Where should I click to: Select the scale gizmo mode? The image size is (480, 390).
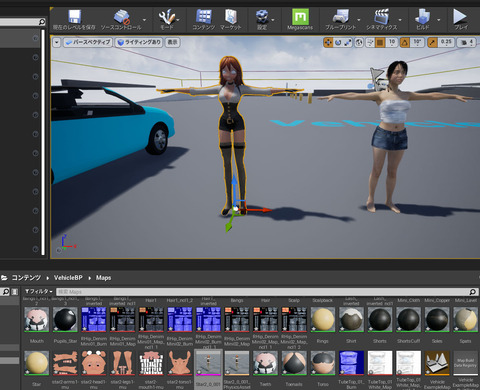[348, 42]
